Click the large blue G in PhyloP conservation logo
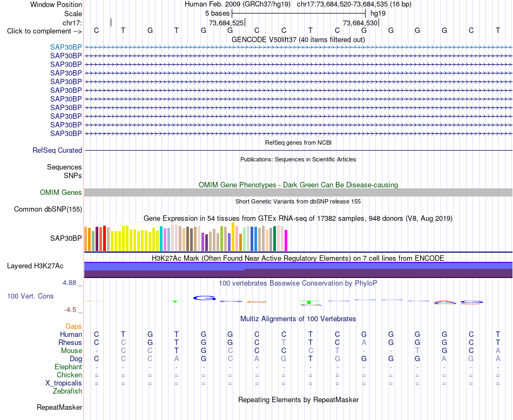513x420 pixels. point(204,298)
